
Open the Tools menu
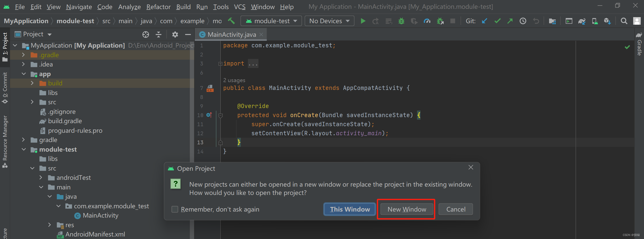(221, 7)
